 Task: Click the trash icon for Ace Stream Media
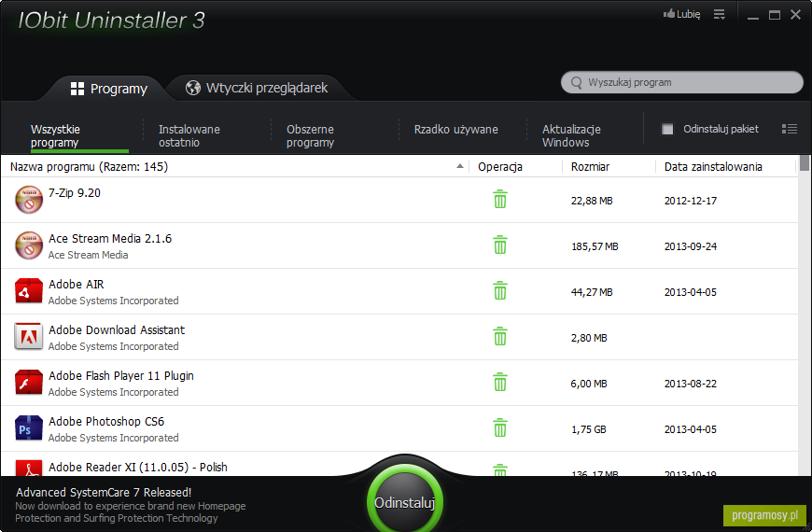499,245
